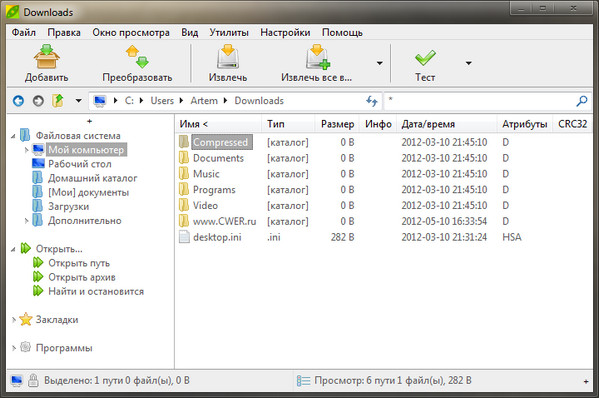Click Открыть архив in sidebar
The image size is (599, 398).
(82, 277)
